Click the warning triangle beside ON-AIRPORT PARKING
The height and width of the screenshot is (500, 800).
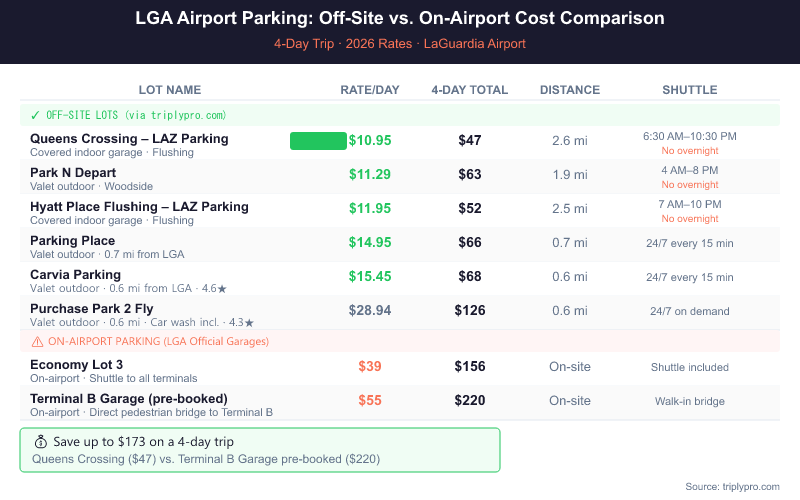[36, 342]
